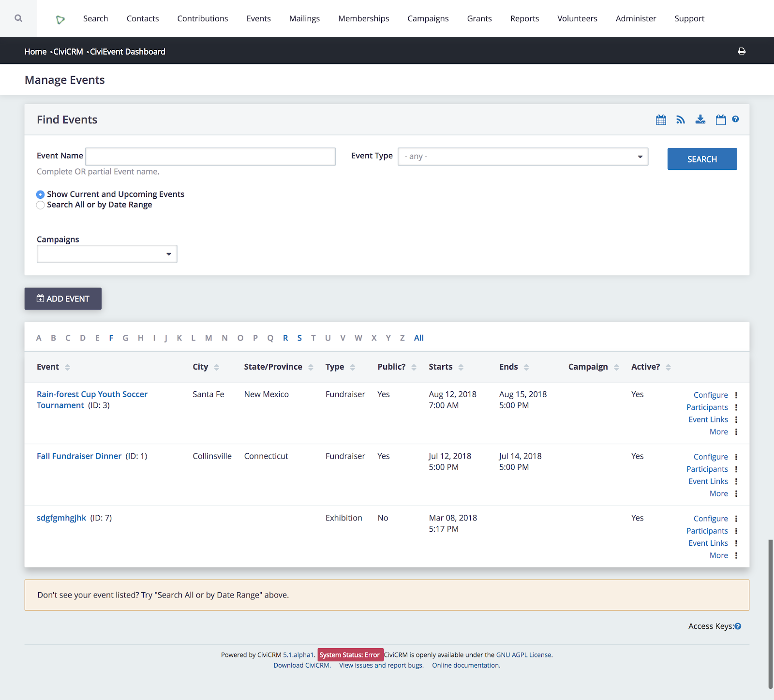Select Show Current and Upcoming Events radio
This screenshot has height=700, width=774.
tap(40, 194)
